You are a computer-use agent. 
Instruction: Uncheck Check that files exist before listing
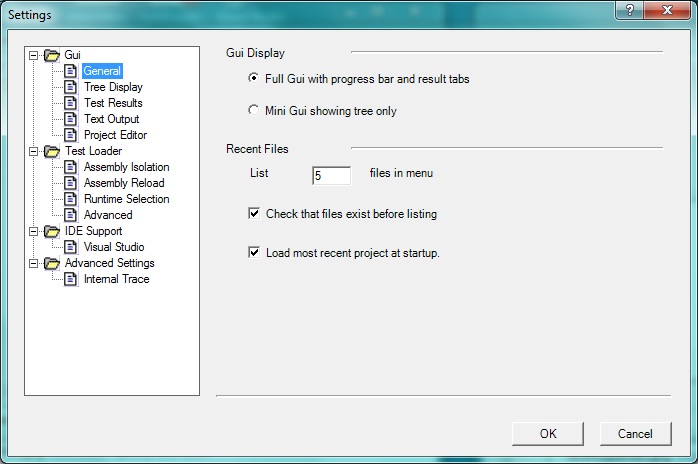click(253, 214)
